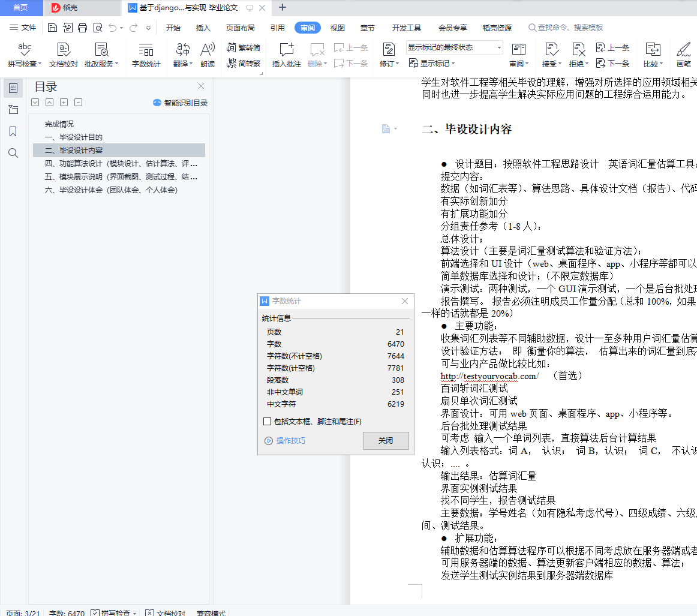Image resolution: width=697 pixels, height=616 pixels.
Task: Convert with 简转繁 button
Action: coord(243,63)
